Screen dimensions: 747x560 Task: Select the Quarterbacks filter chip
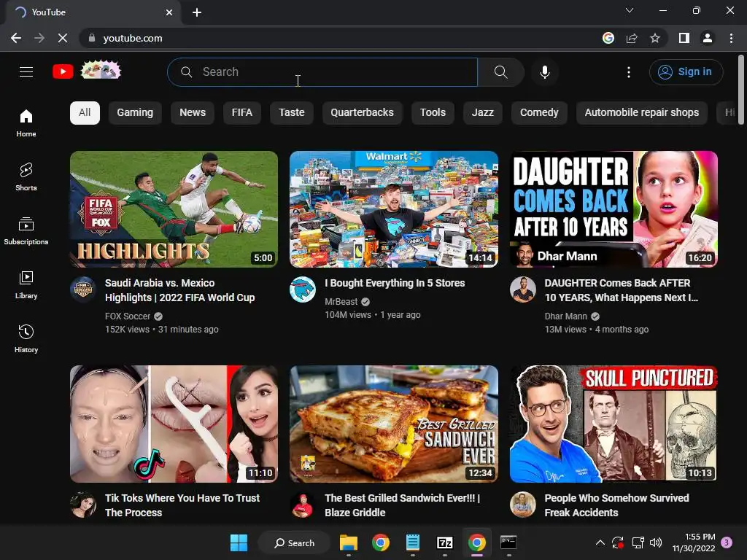coord(363,113)
